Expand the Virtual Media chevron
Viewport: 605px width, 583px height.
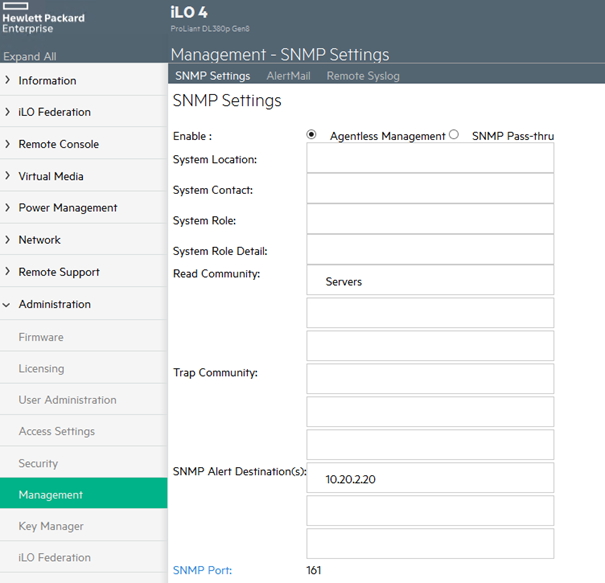pos(7,176)
